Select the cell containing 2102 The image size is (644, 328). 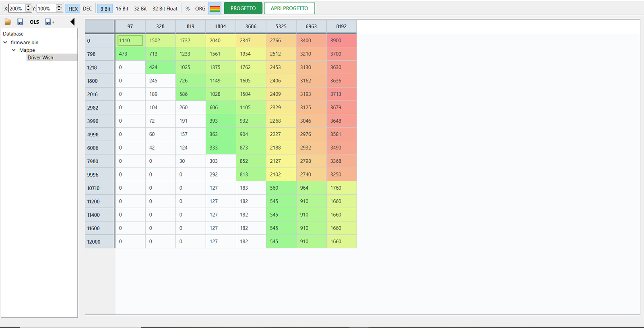tap(281, 174)
